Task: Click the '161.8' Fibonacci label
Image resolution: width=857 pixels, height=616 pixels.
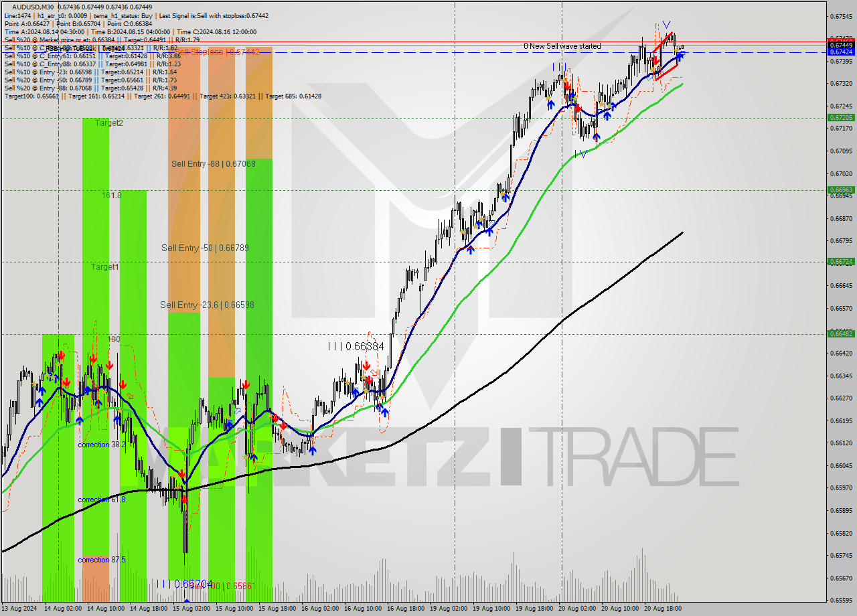Action: click(x=111, y=196)
